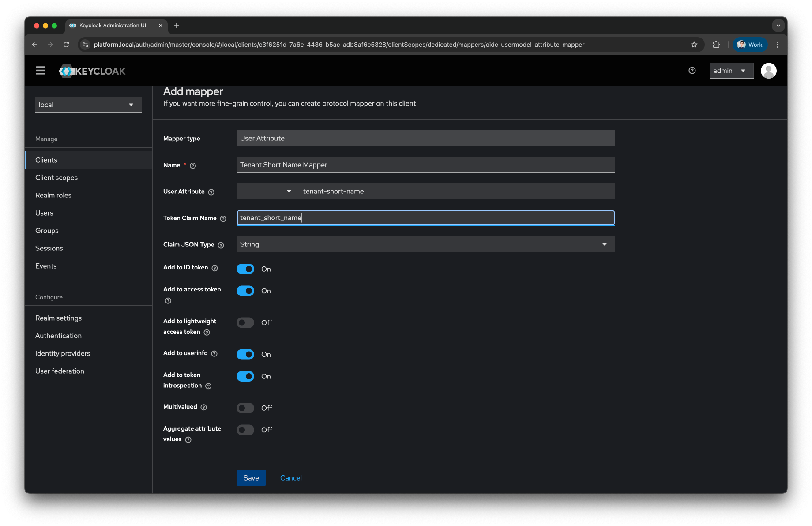812x526 pixels.
Task: Show help for the Name field
Action: pyautogui.click(x=193, y=166)
